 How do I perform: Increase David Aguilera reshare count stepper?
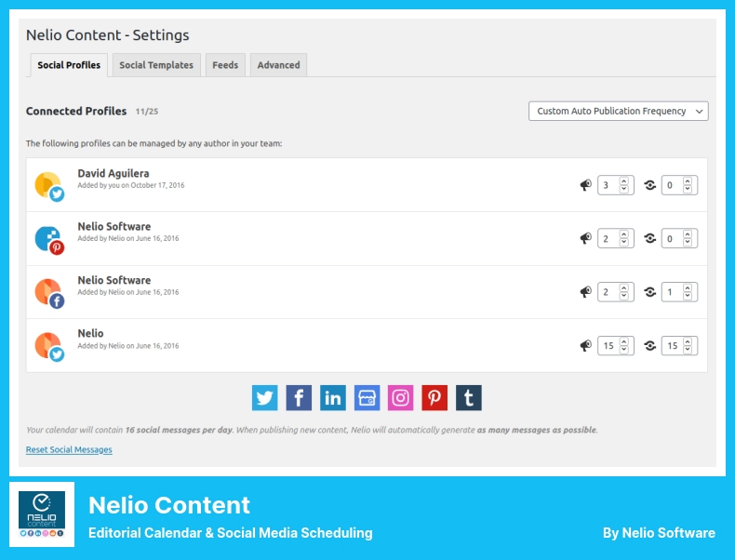pos(688,180)
